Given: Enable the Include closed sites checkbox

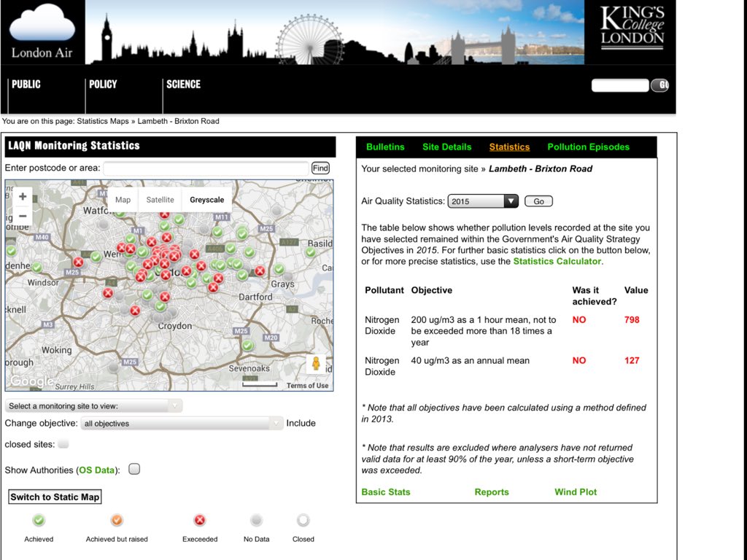Looking at the screenshot, I should [x=63, y=446].
